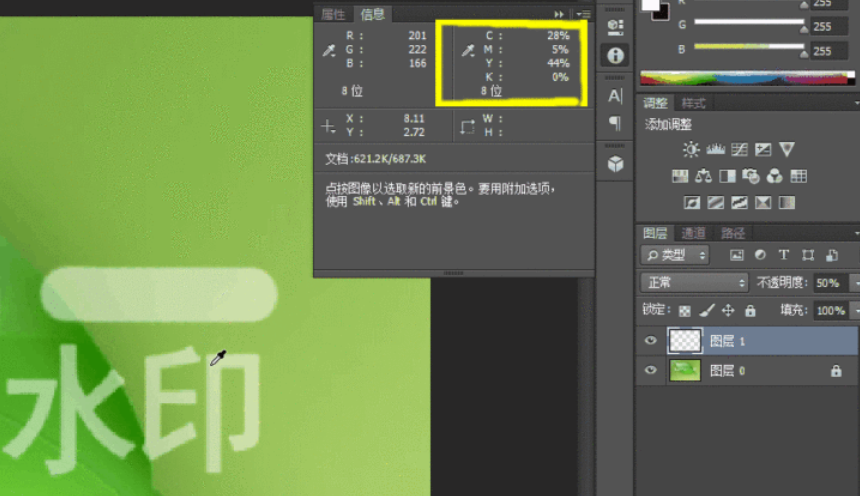This screenshot has width=860, height=496.
Task: Click the lock icon on 图层 0
Action: point(836,371)
